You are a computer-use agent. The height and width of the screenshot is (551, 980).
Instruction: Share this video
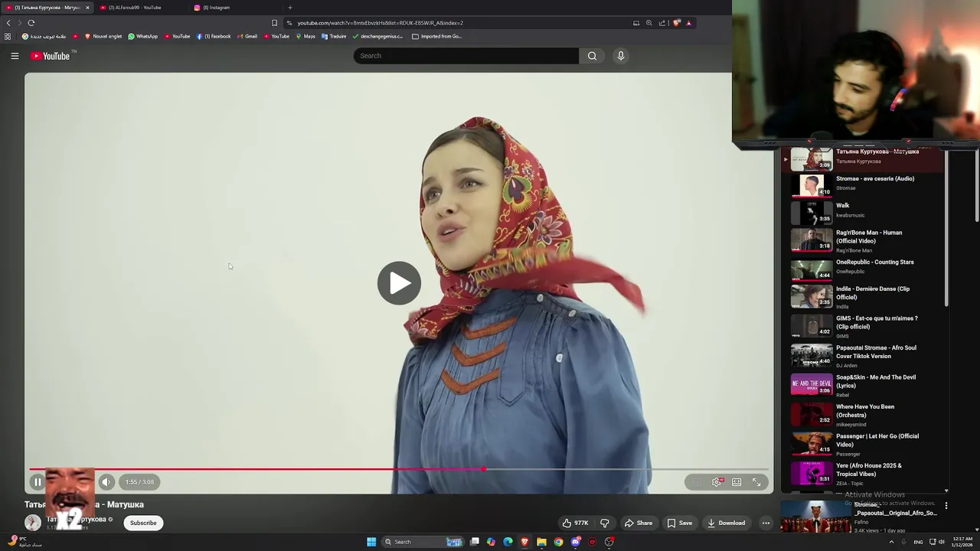coord(639,523)
